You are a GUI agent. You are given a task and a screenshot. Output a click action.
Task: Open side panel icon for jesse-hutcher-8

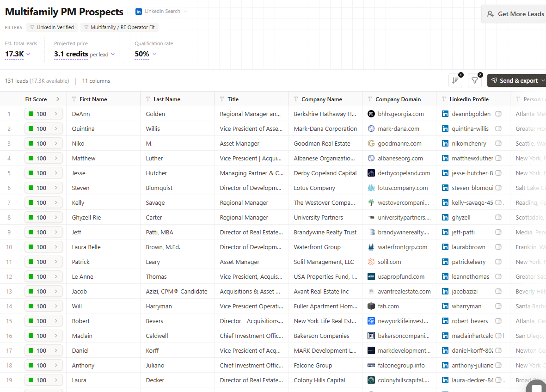498,173
